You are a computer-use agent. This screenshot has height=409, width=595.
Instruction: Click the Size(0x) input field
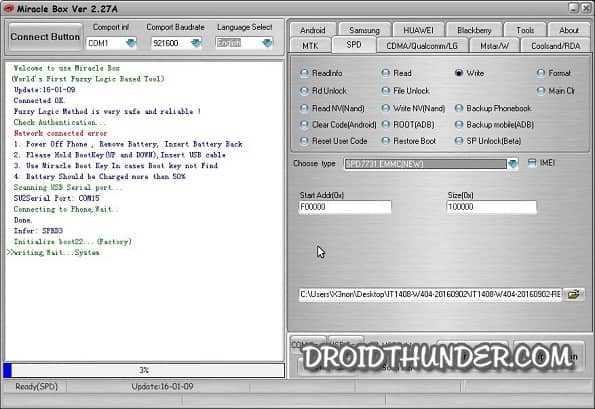(x=492, y=207)
